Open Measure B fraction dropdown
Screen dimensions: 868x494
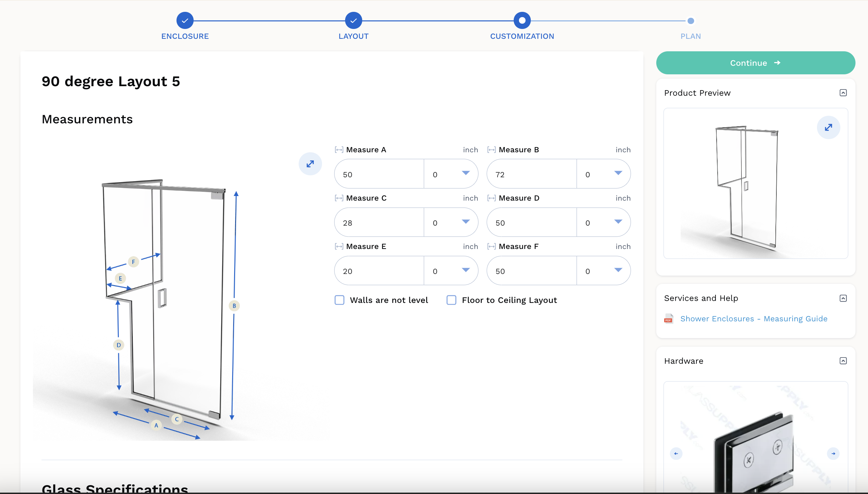click(x=603, y=174)
